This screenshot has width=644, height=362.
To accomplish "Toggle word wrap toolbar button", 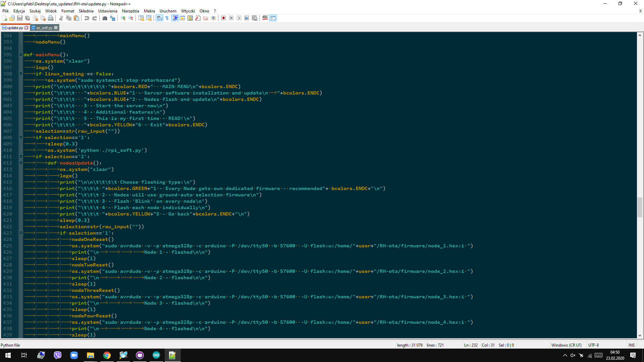I will pyautogui.click(x=159, y=18).
